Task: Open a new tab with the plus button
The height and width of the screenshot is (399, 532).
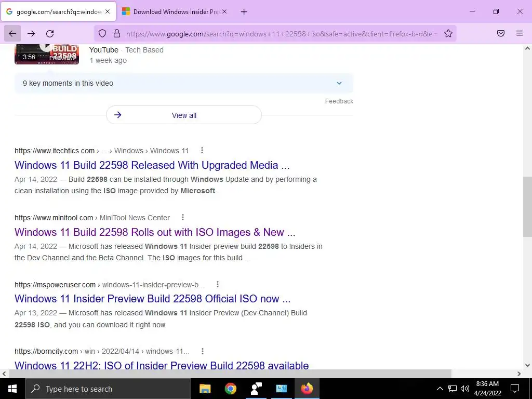Action: 244,12
